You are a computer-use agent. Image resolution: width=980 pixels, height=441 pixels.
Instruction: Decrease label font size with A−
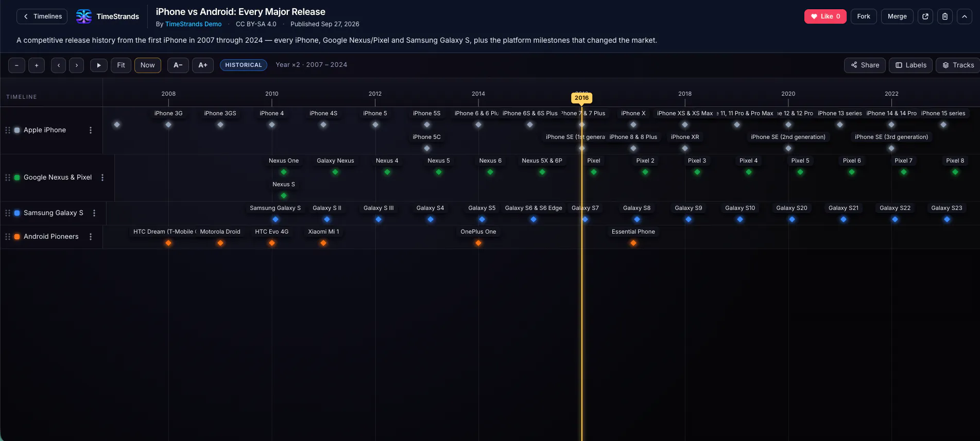click(x=178, y=65)
